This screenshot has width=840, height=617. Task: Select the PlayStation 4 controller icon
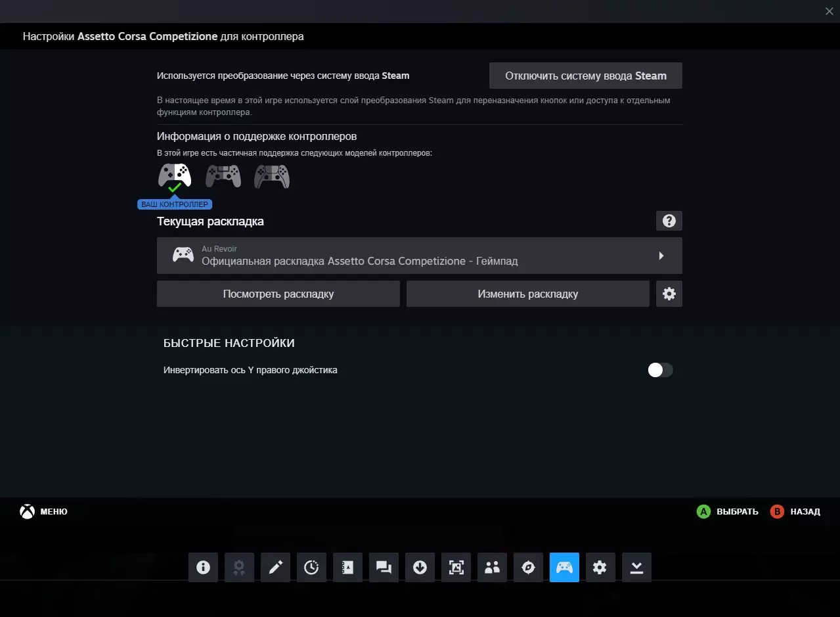pos(223,176)
